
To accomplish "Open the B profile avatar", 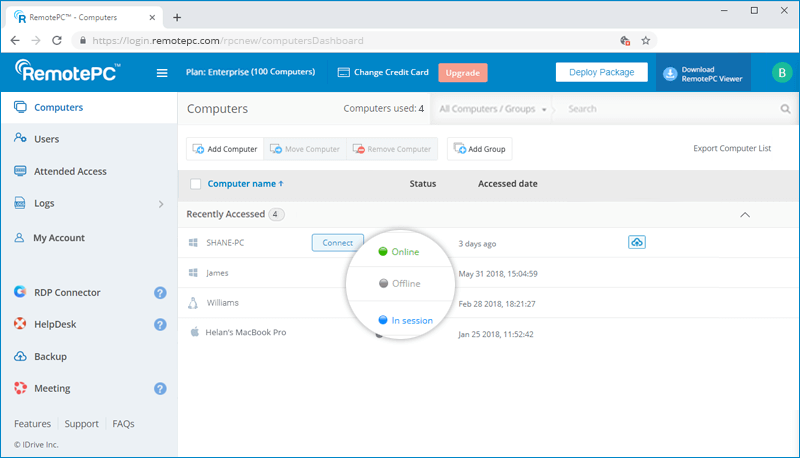I will (x=782, y=73).
